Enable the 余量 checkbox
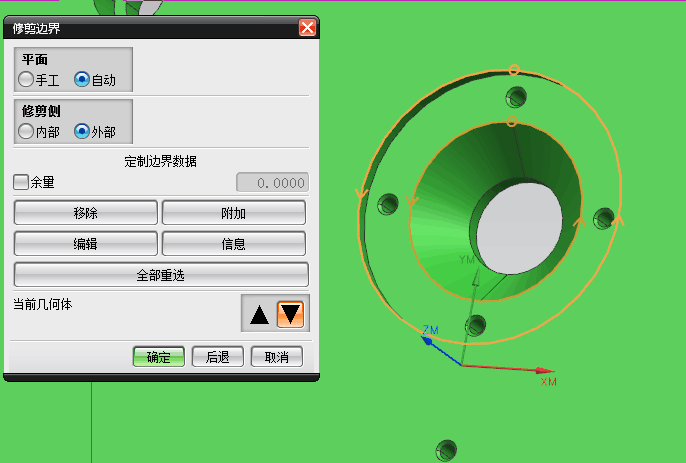 coord(21,182)
